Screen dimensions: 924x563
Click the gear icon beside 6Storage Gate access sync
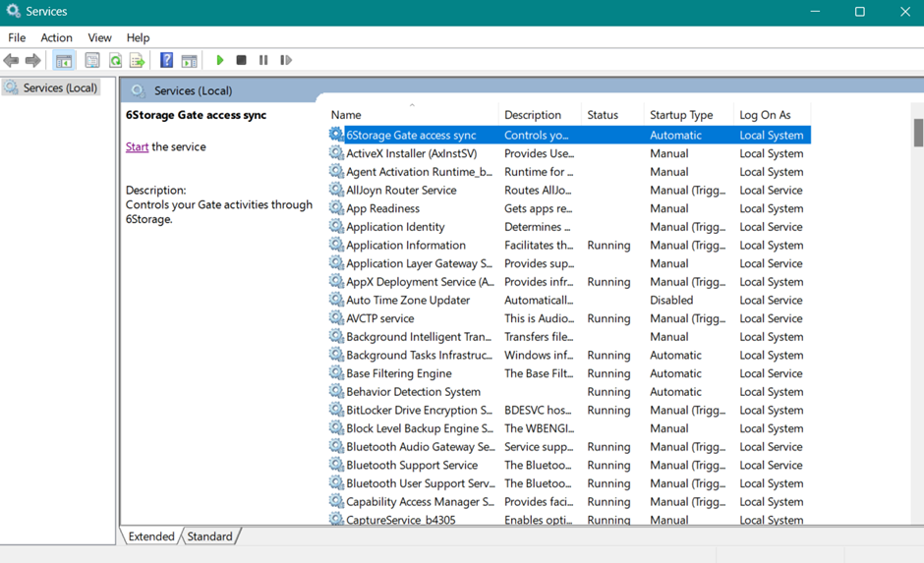pos(336,135)
